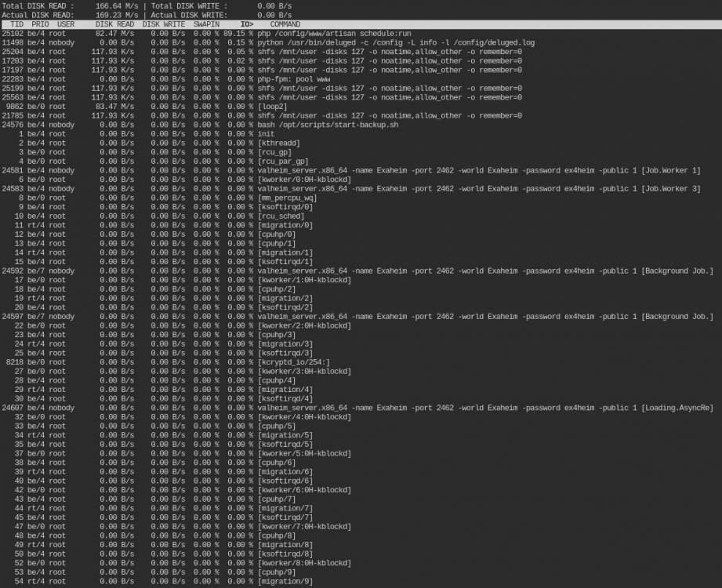Click TID 25563 in the list
Image resolution: width=722 pixels, height=588 pixels.
(x=13, y=98)
